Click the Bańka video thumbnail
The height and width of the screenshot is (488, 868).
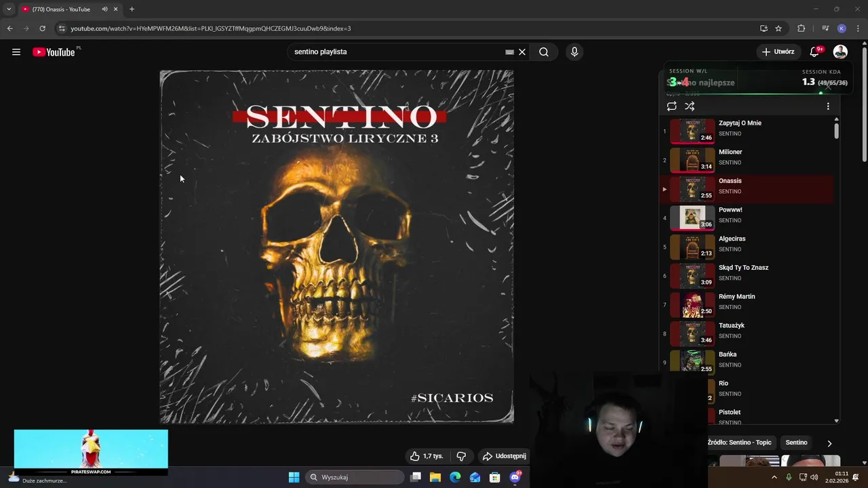click(692, 363)
